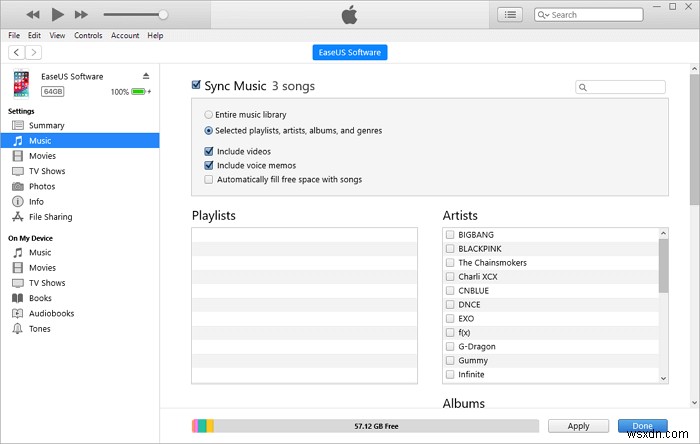Go forward with the right navigation arrow

[33, 52]
